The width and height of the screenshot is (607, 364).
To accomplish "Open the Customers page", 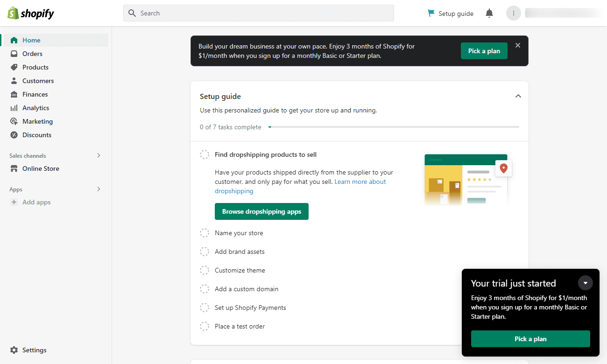I will coord(37,80).
